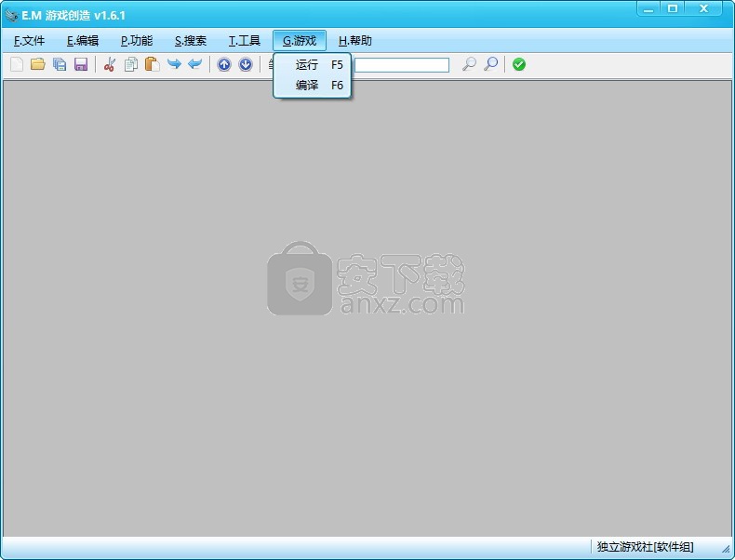Viewport: 735px width, 560px height.
Task: Open a file with the yellow folder icon
Action: (38, 64)
